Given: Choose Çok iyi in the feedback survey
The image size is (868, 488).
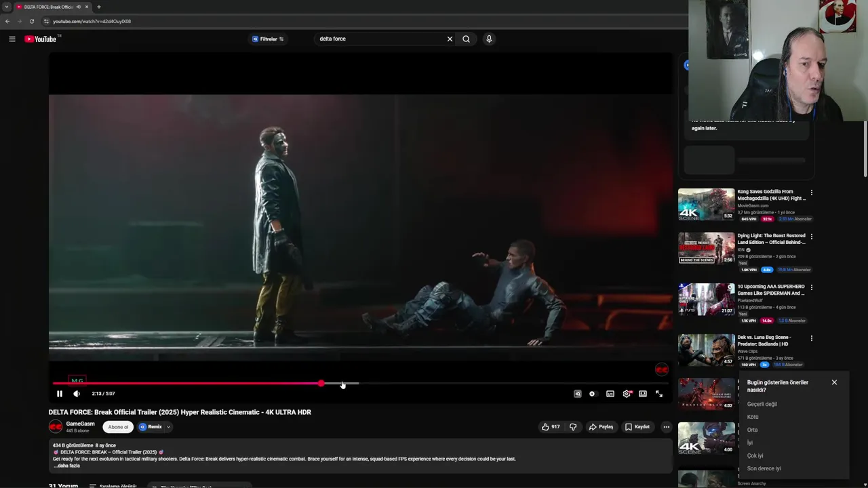Looking at the screenshot, I should [x=755, y=456].
